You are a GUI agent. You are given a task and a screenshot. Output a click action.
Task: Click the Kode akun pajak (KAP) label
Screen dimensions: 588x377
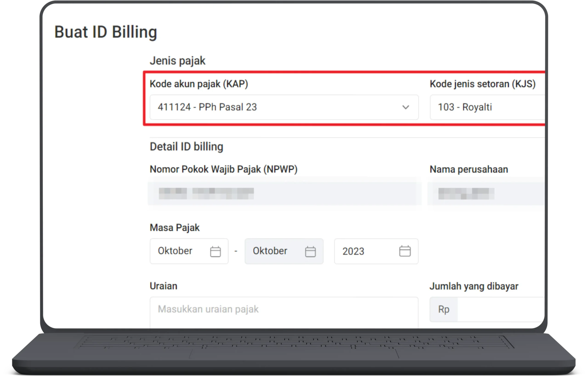pos(199,84)
